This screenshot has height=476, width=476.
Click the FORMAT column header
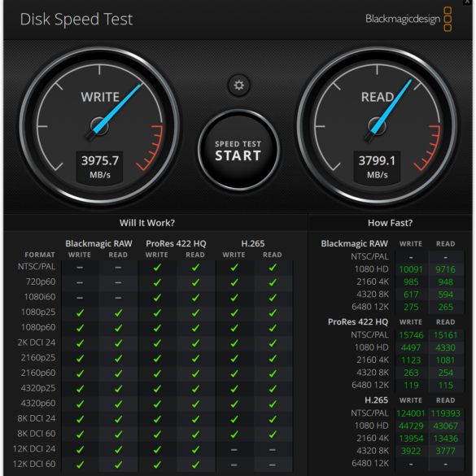click(40, 255)
